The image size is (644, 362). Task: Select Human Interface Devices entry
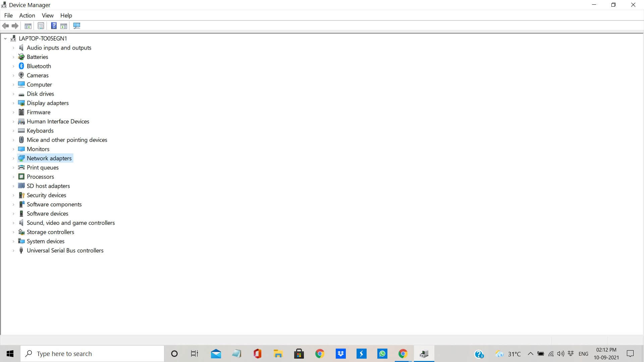coord(58,121)
